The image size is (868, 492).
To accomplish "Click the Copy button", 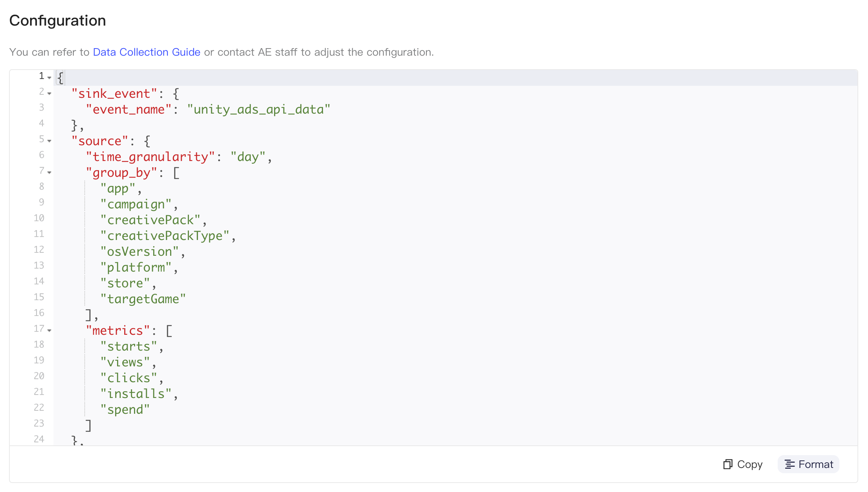I will coord(743,464).
